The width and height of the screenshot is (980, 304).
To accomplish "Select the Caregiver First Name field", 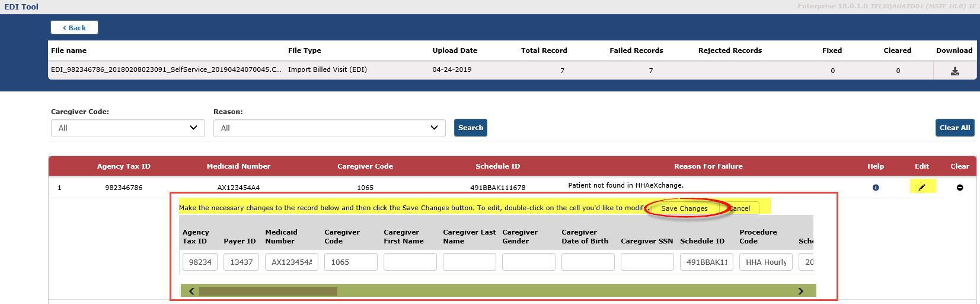I will (410, 262).
